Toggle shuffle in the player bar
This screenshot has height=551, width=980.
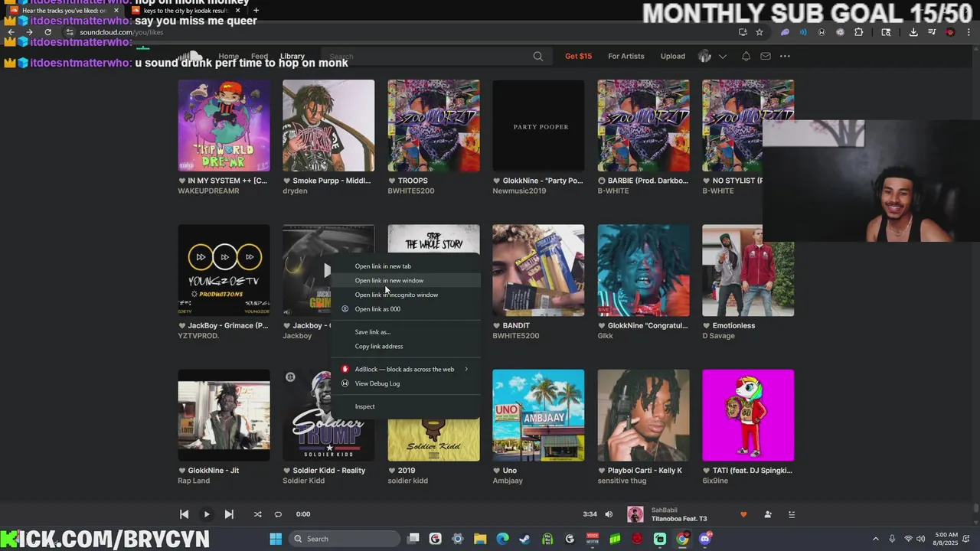[257, 514]
